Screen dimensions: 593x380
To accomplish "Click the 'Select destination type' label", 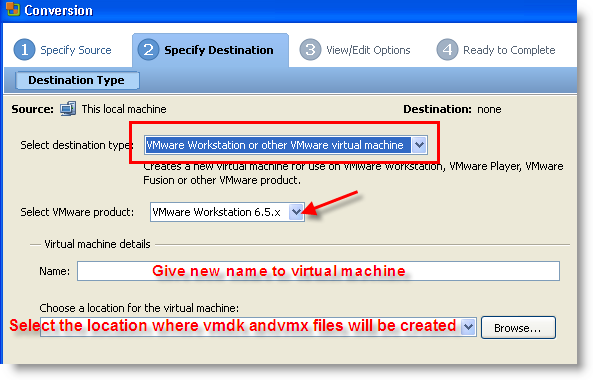I will [76, 145].
